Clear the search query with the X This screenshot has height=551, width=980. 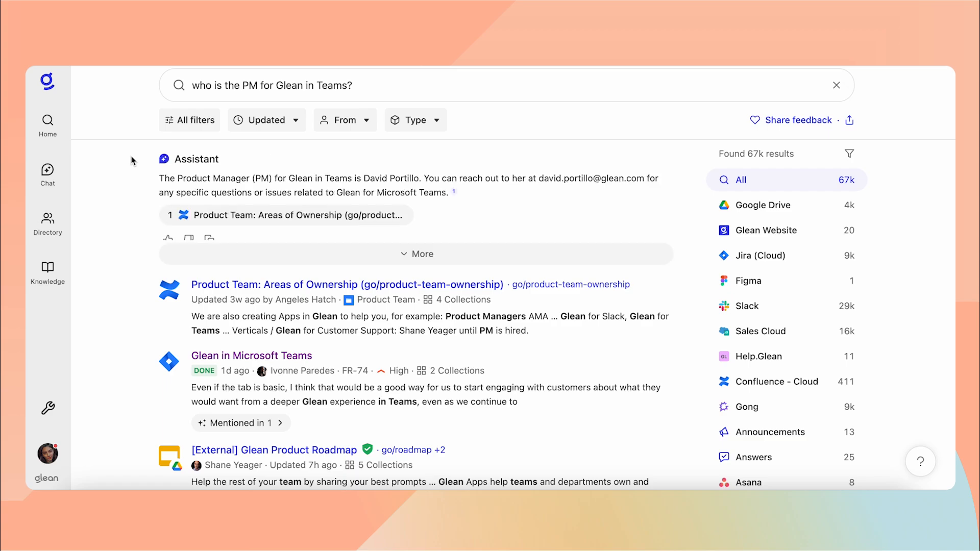(x=837, y=85)
